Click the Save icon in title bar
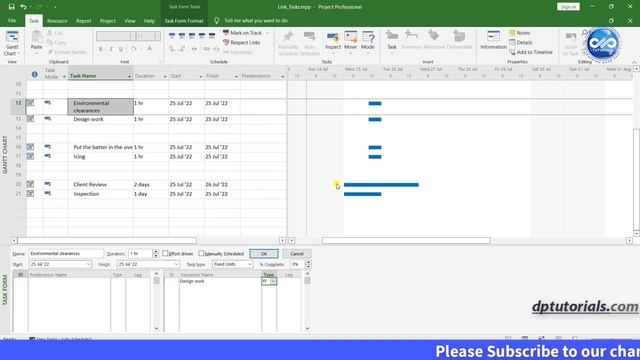Viewport: 640px width, 360px height. click(x=11, y=7)
